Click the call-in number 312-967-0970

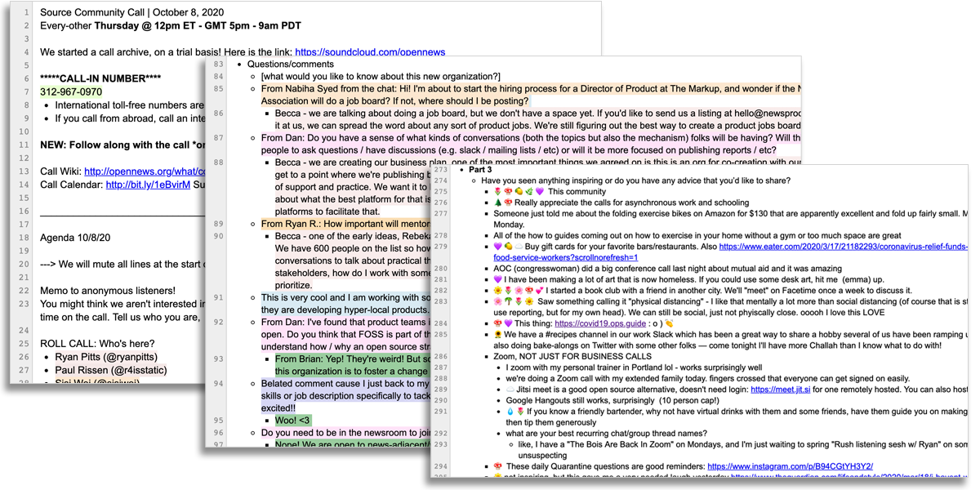[71, 91]
